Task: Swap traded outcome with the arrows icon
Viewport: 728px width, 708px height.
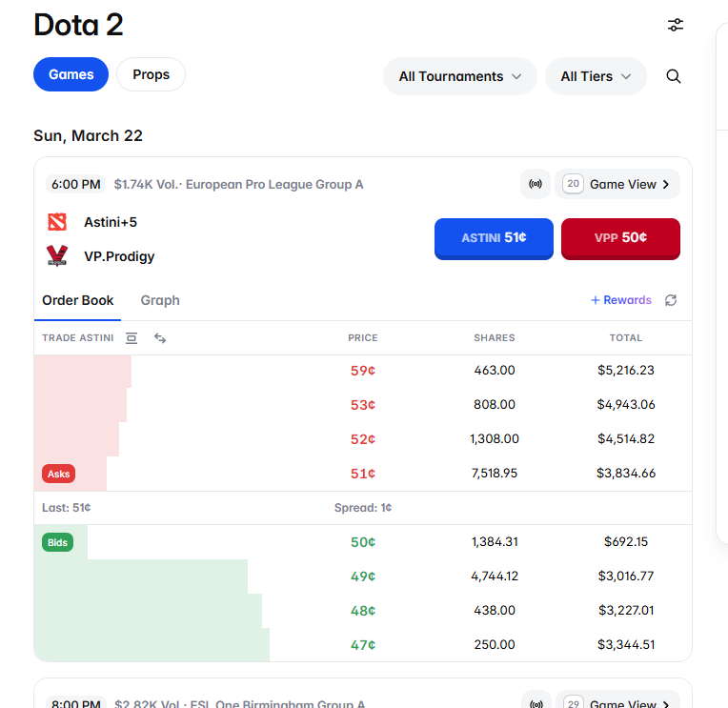Action: [160, 338]
